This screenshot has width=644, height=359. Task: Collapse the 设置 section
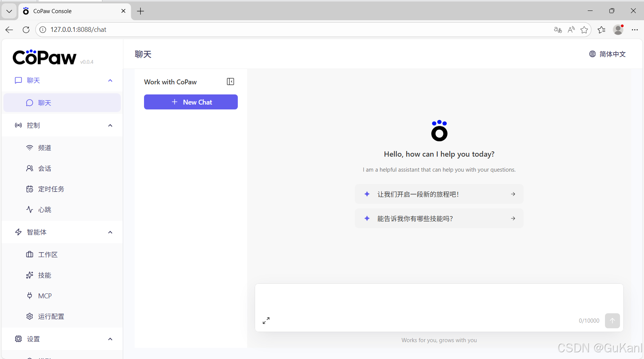pos(110,339)
